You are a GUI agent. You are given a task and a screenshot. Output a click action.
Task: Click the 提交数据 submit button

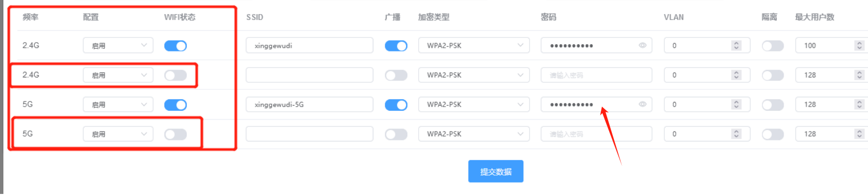pos(496,171)
